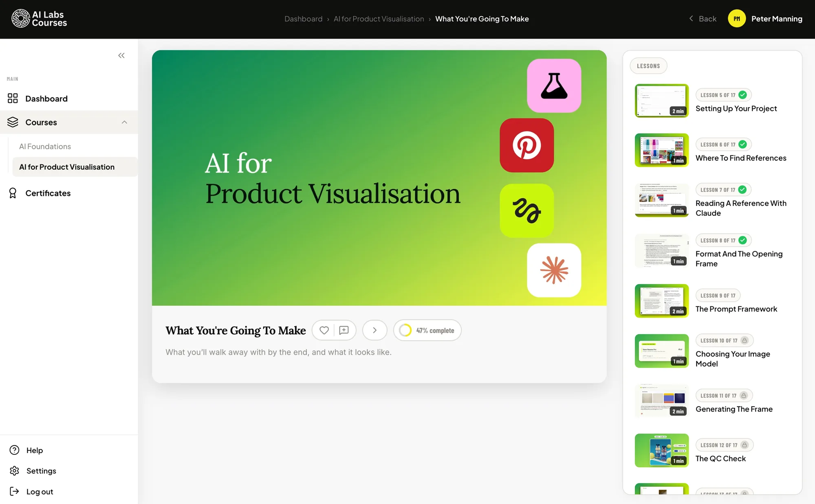Click Lesson 5 green completed checkmark
This screenshot has width=815, height=504.
[742, 95]
